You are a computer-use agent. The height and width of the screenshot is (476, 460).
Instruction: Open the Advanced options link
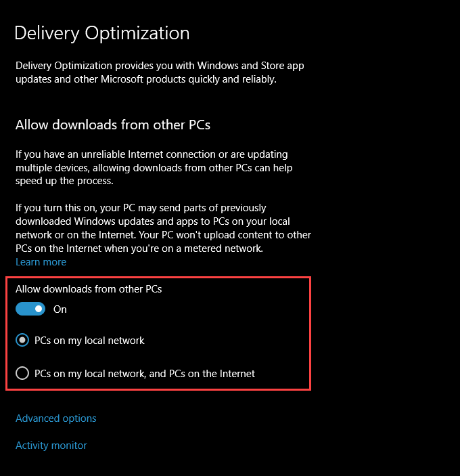[55, 418]
